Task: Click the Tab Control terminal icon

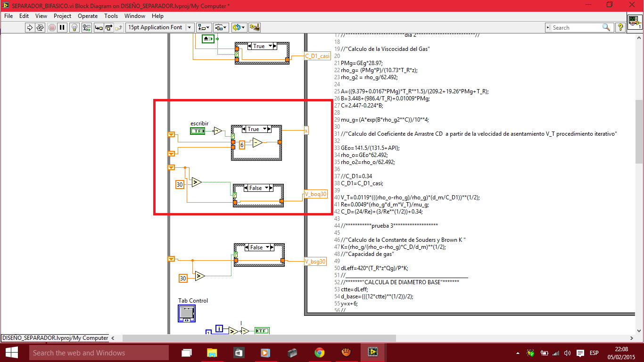Action: [187, 313]
